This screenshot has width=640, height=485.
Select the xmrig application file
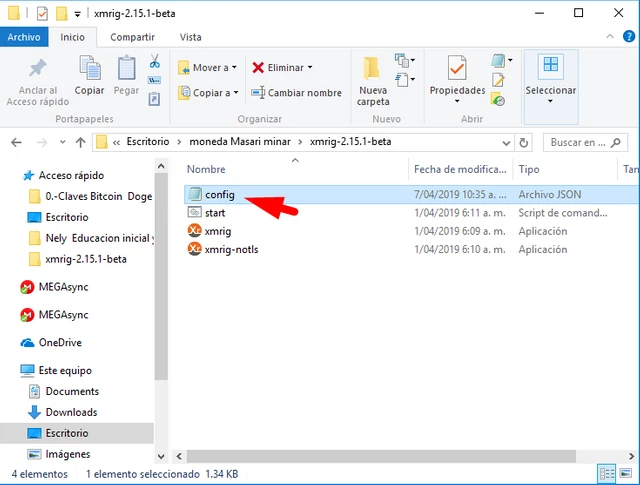(x=411, y=231)
